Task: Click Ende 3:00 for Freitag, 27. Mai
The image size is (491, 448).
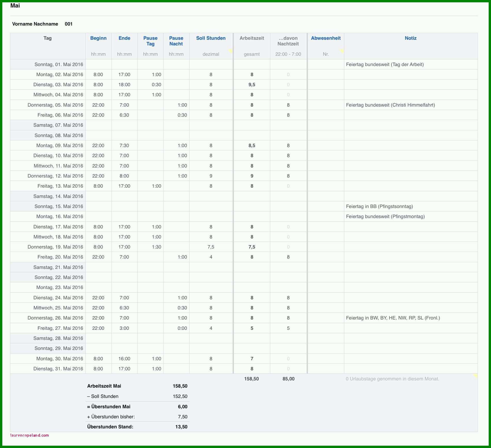Action: [x=124, y=328]
